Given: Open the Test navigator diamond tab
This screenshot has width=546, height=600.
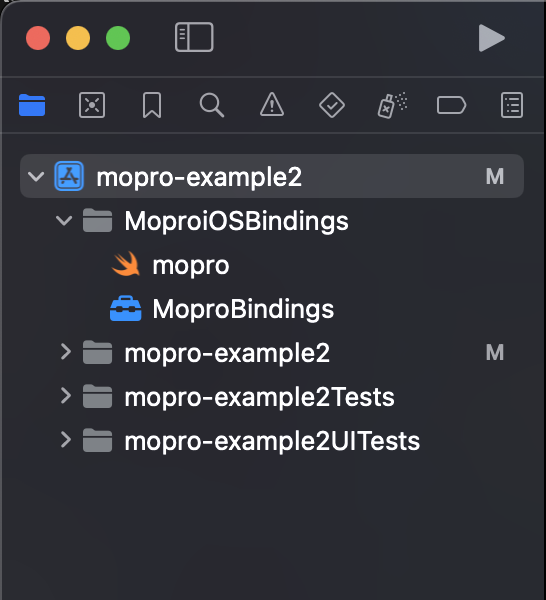Looking at the screenshot, I should [x=332, y=105].
